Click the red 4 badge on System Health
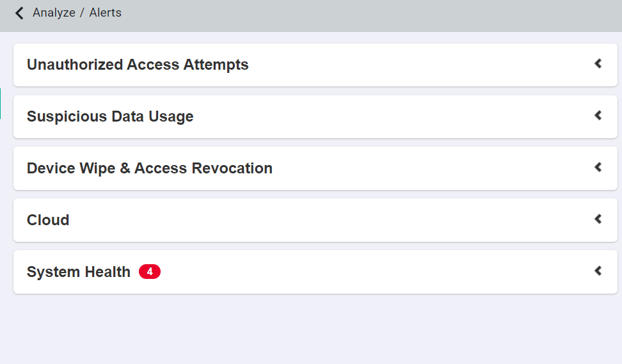The height and width of the screenshot is (364, 622). click(150, 272)
